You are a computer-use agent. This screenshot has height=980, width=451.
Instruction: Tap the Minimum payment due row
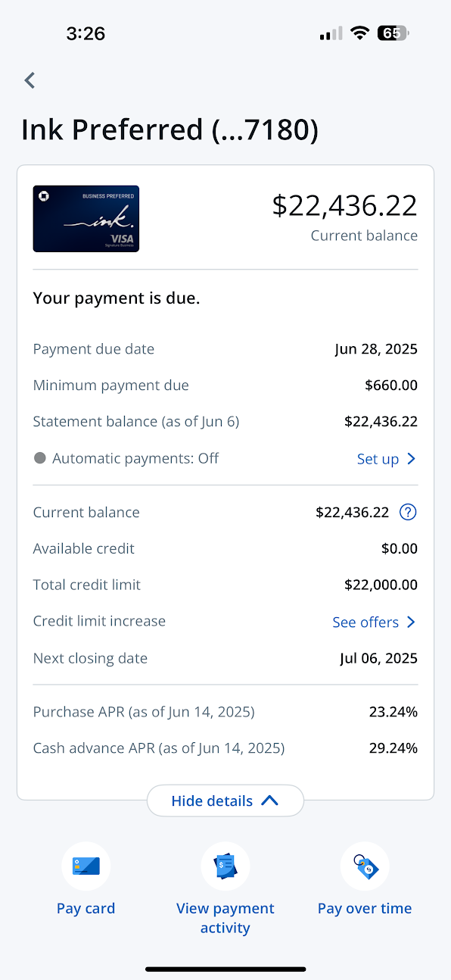click(225, 385)
